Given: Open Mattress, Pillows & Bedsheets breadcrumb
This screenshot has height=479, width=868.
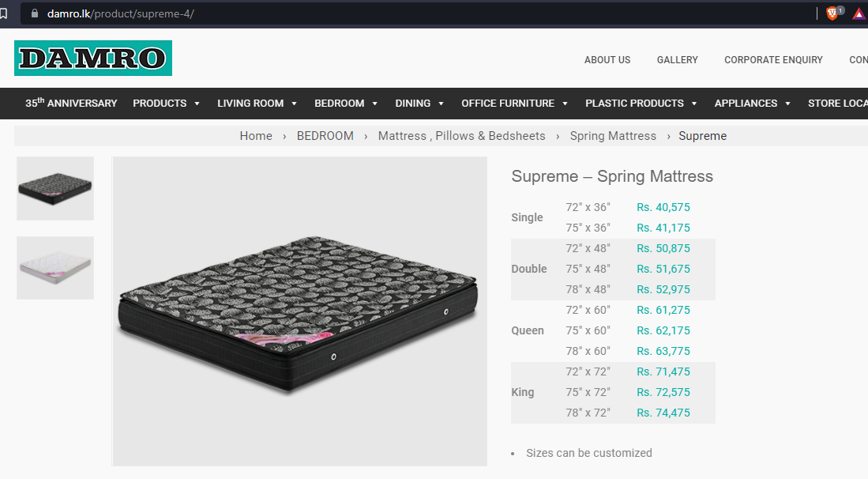Looking at the screenshot, I should (462, 136).
